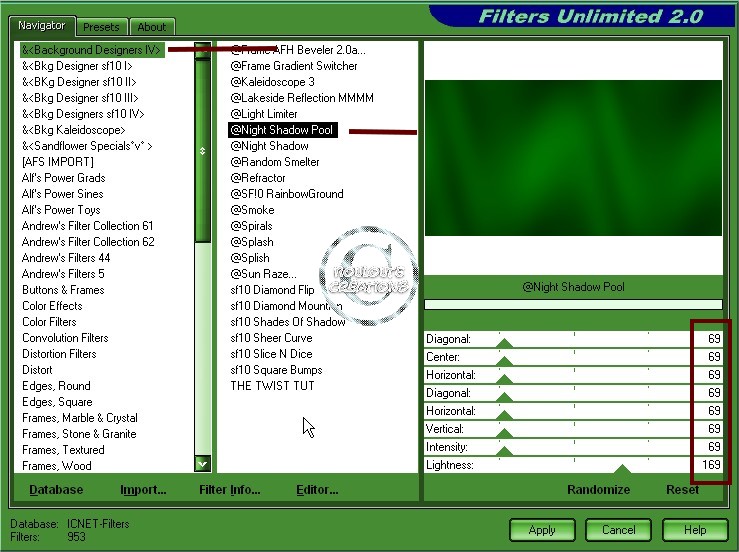Viewport: 739px width, 552px height.
Task: Select Alf's Power Sines category
Action: click(x=62, y=194)
